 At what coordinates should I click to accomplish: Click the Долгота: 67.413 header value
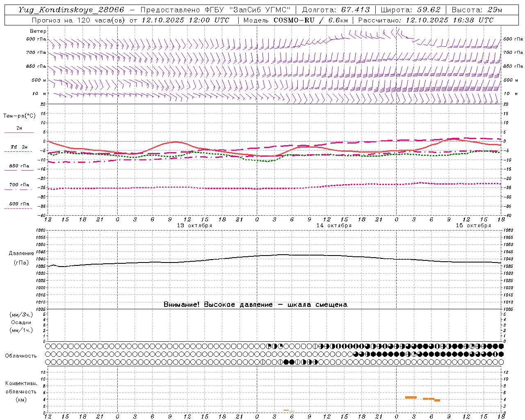click(336, 10)
